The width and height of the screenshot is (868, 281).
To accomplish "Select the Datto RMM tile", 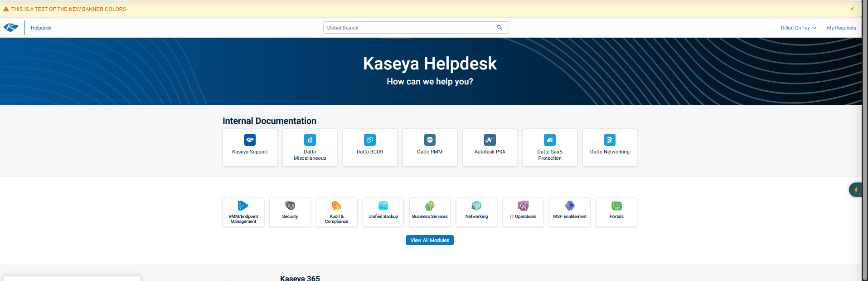I will click(x=430, y=148).
